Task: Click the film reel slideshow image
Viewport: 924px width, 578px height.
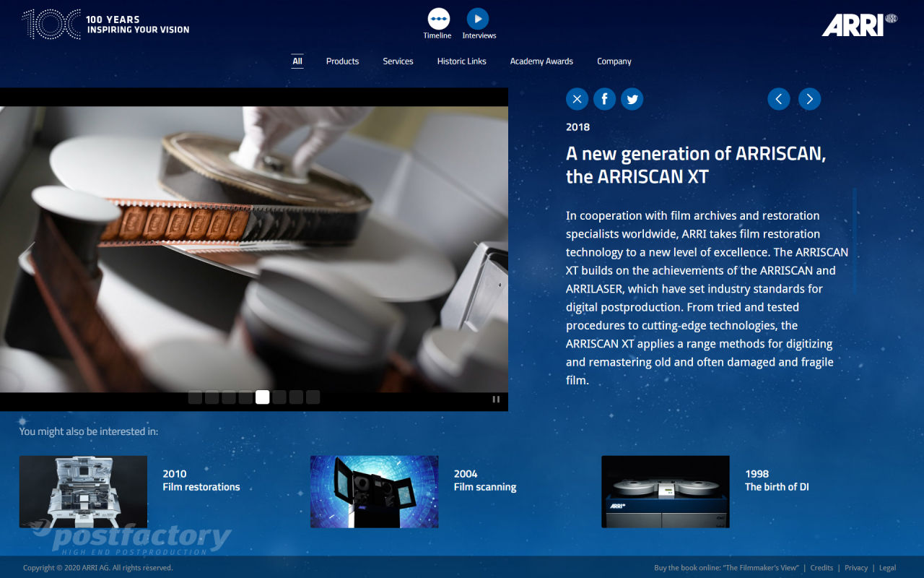Action: (x=254, y=249)
